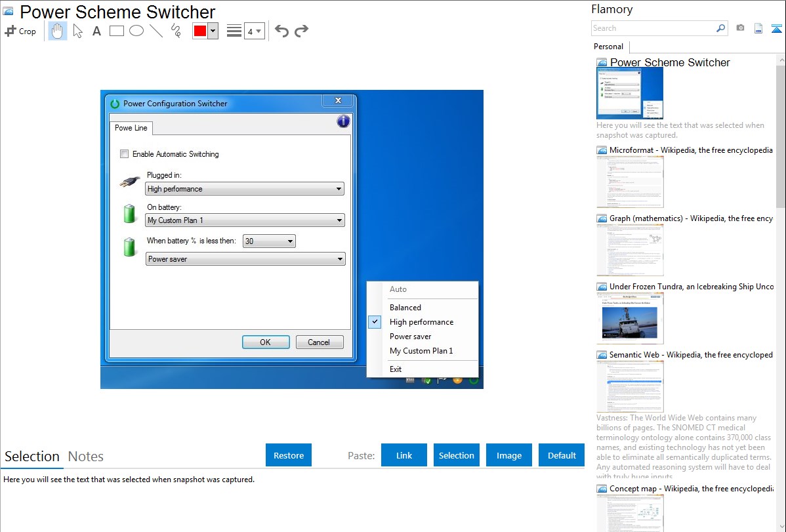Click the Paste Default button
This screenshot has height=532, width=786.
click(562, 455)
